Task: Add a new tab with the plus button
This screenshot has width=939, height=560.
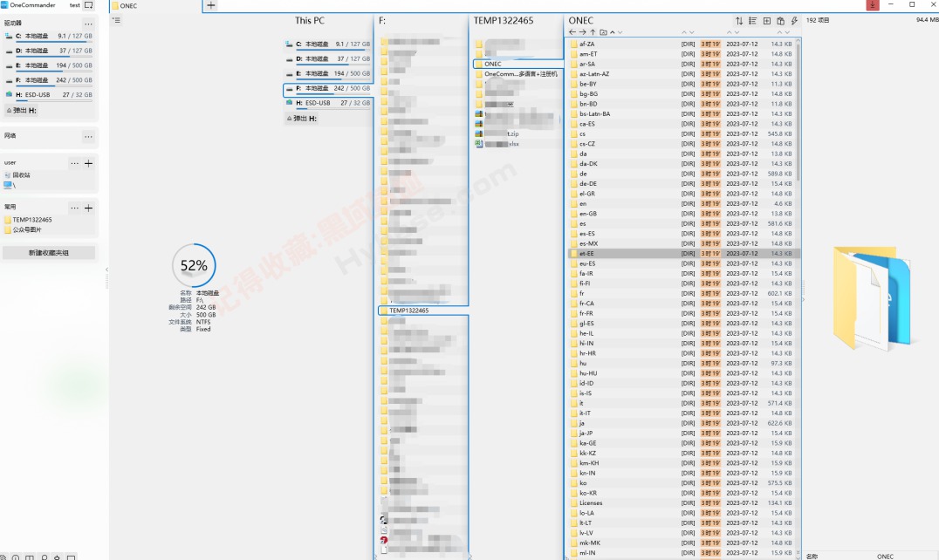Action: click(x=211, y=5)
